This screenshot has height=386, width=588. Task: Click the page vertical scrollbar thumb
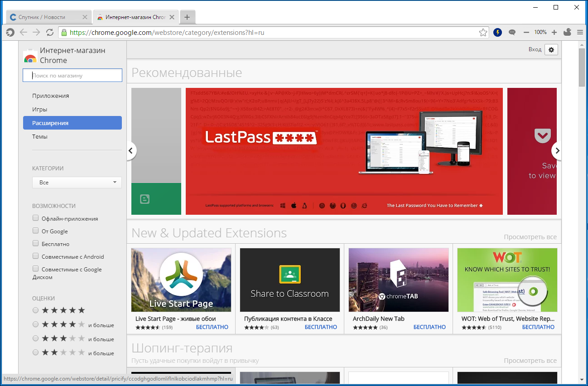tap(582, 67)
